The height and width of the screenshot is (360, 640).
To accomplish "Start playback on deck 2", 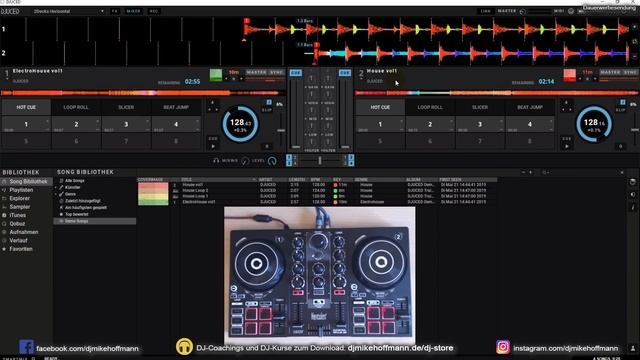I will pyautogui.click(x=567, y=146).
